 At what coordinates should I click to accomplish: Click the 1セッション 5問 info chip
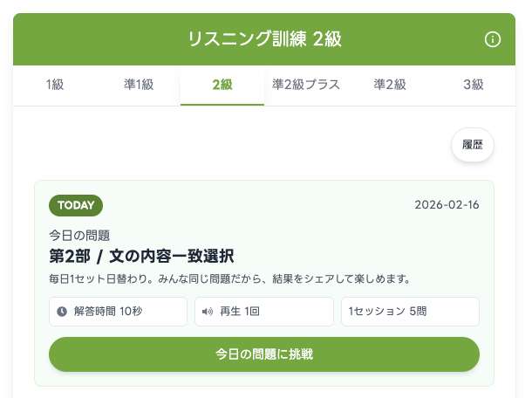coord(410,312)
